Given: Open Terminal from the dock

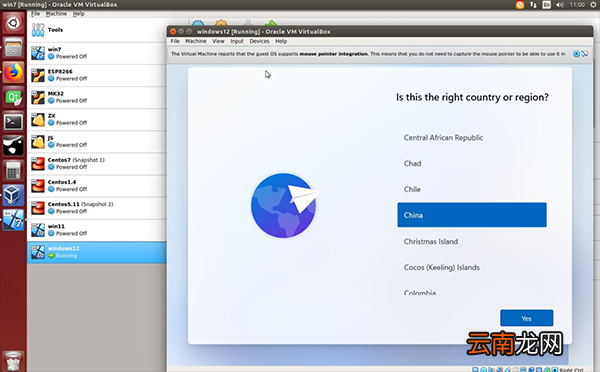Looking at the screenshot, I should pyautogui.click(x=13, y=122).
